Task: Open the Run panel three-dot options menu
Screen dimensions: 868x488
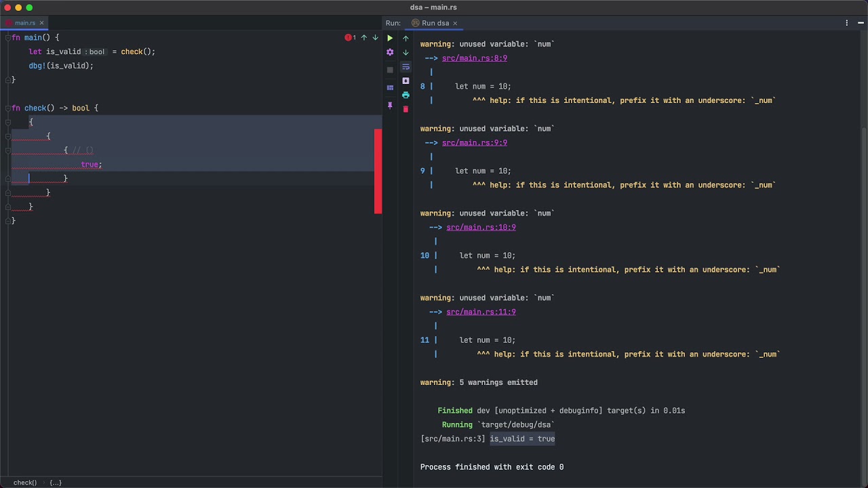Action: click(846, 23)
